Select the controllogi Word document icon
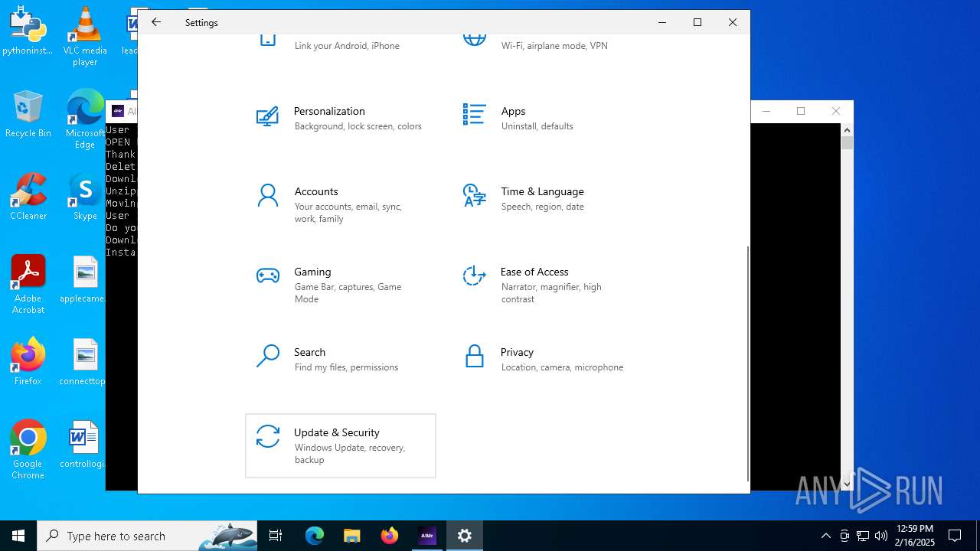The height and width of the screenshot is (551, 980). tap(83, 444)
